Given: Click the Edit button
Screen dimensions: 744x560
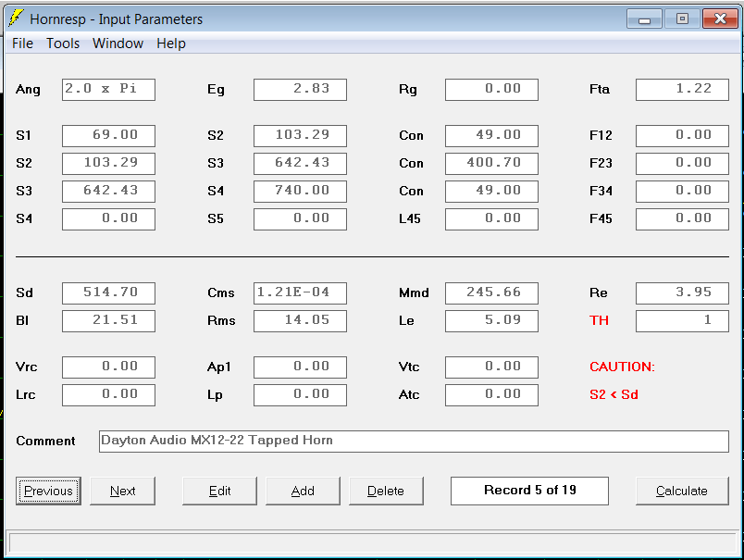Looking at the screenshot, I should click(219, 491).
